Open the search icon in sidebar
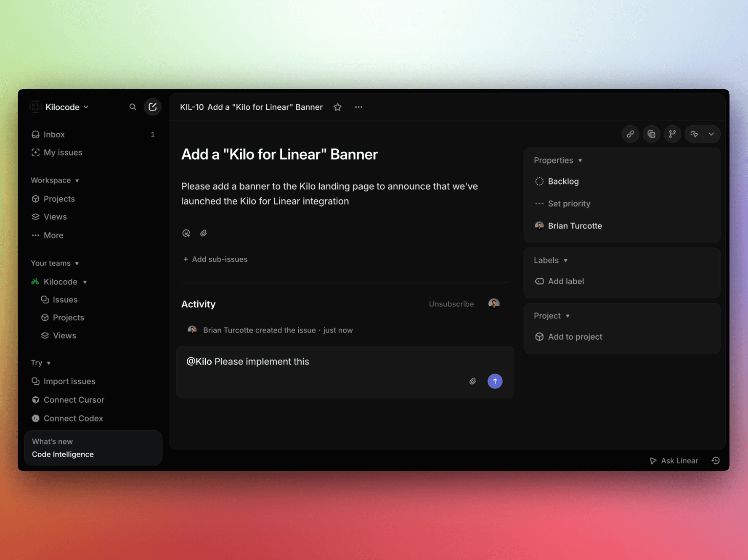Screen dimensions: 748x560 133,107
